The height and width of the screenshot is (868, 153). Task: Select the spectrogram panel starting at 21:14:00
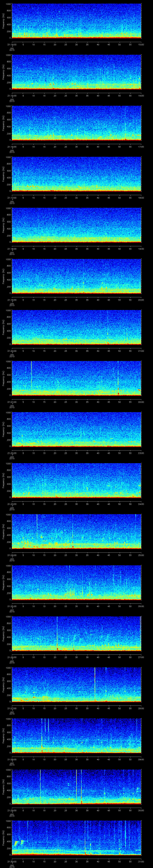click(x=76, y=21)
